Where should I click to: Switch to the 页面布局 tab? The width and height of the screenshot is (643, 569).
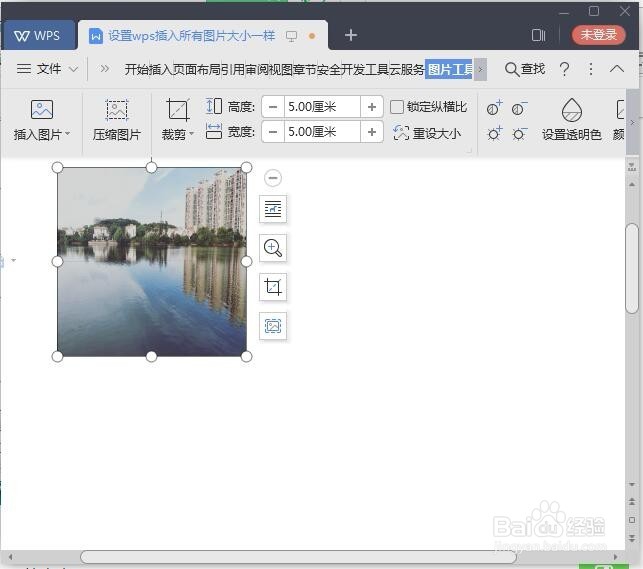pyautogui.click(x=196, y=69)
